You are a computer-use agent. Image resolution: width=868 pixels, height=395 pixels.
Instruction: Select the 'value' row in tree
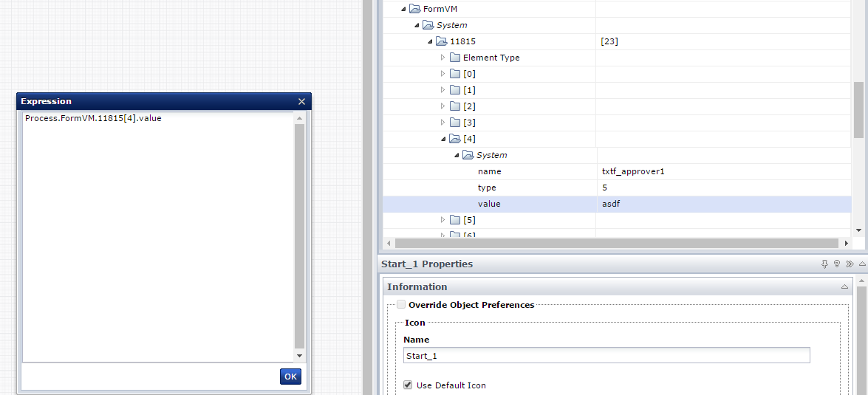point(617,204)
